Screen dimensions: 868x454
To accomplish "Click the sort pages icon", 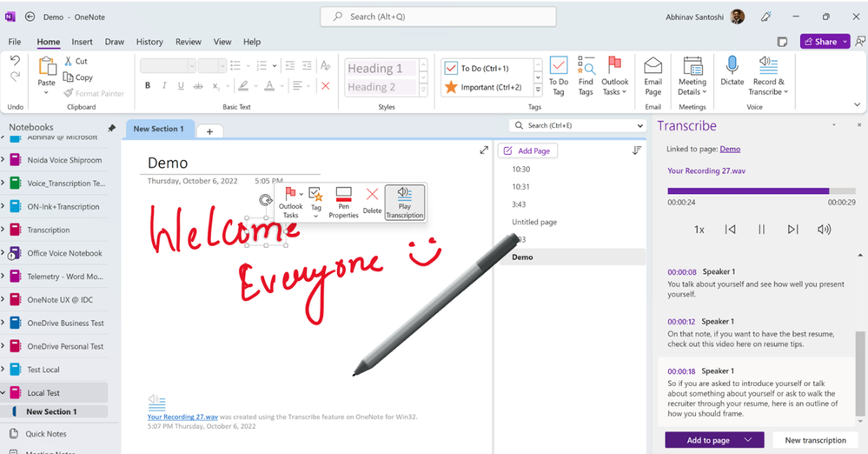I will tap(637, 150).
